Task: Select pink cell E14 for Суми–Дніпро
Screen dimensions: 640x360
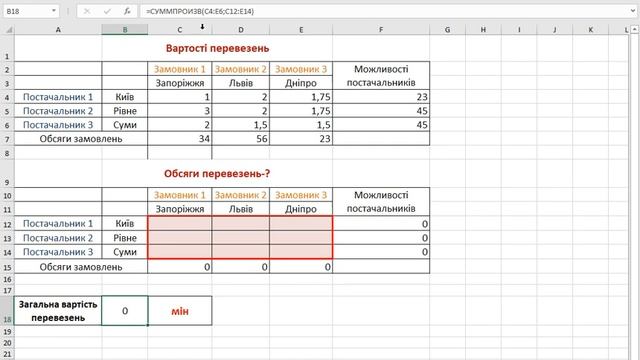Action: [301, 252]
